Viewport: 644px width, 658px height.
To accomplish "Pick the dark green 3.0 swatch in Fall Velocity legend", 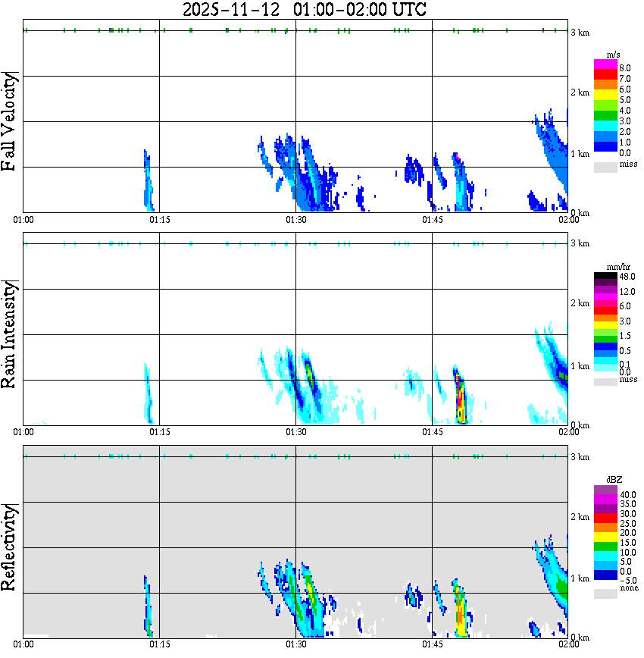I will (x=605, y=116).
